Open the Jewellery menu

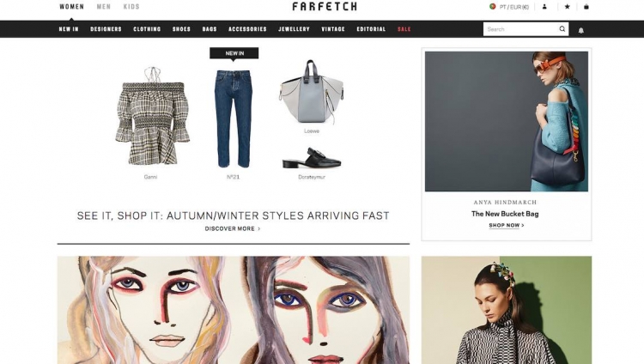(294, 29)
